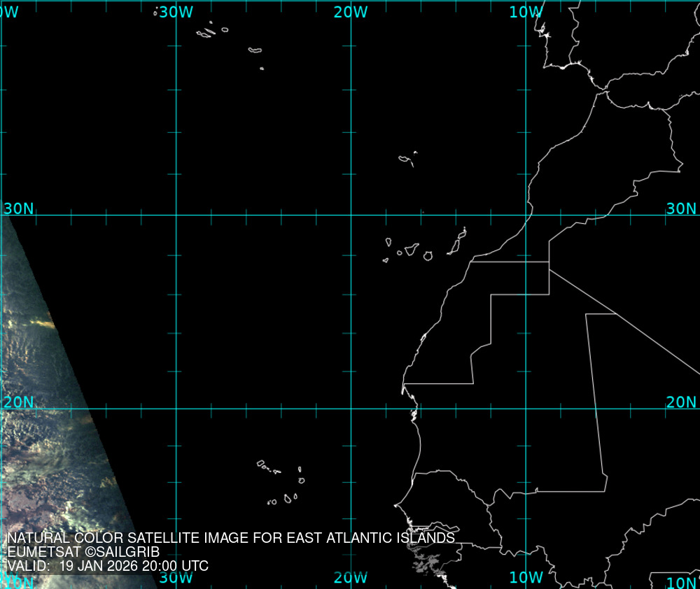Click the 30N and 30W grid intersection
The height and width of the screenshot is (589, 700).
point(176,215)
